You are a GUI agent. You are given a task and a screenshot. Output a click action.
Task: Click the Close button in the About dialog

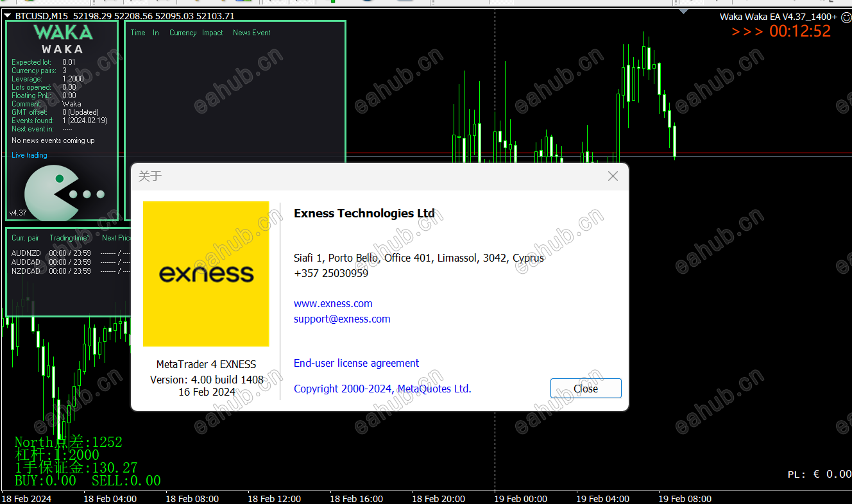tap(586, 389)
